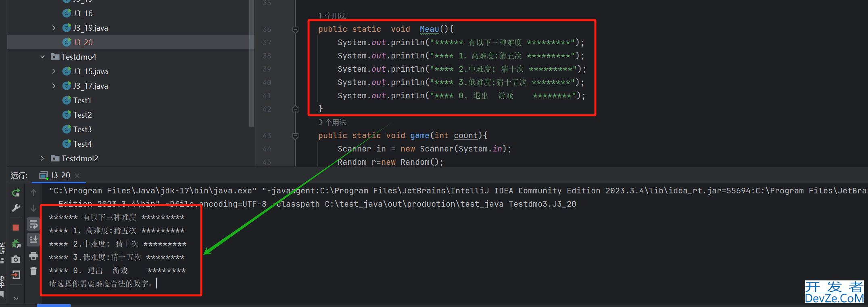
Task: Toggle soft-wrap in console output
Action: 33,224
